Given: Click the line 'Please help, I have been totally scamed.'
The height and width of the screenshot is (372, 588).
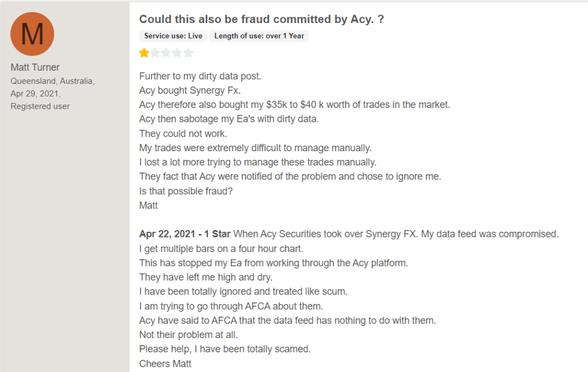Looking at the screenshot, I should coord(225,349).
